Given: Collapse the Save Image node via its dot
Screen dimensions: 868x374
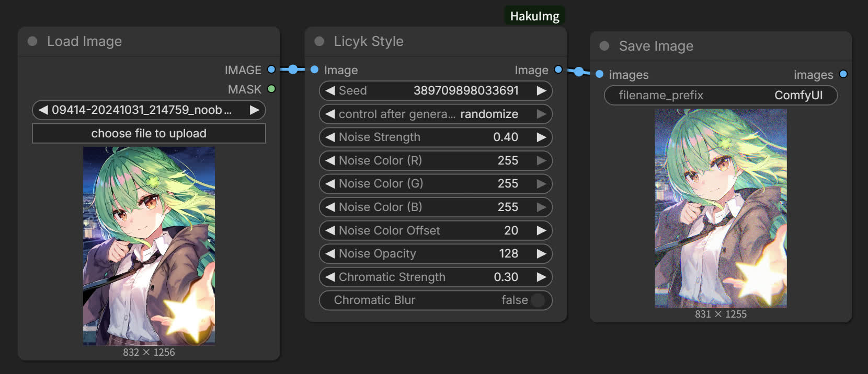Looking at the screenshot, I should 604,46.
